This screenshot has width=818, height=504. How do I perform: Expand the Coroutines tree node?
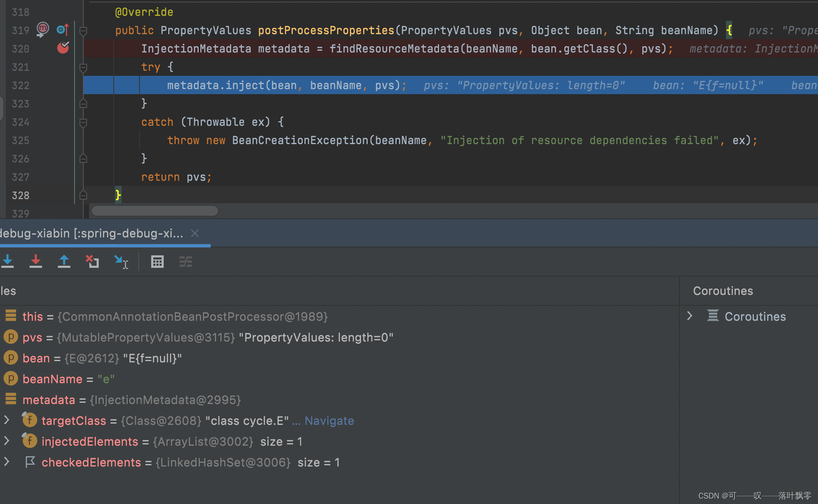coord(690,316)
